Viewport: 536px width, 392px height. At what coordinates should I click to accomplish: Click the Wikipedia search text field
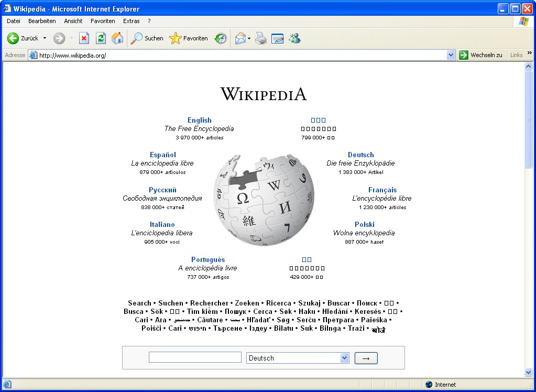point(195,357)
